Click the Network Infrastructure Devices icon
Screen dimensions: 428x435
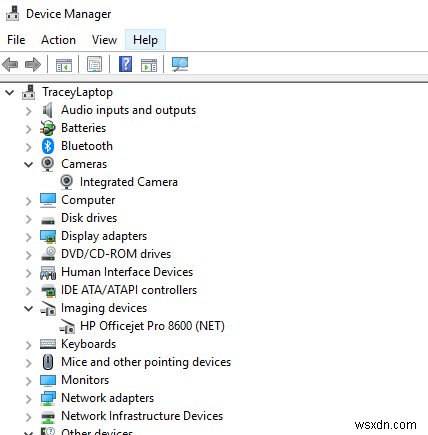click(48, 417)
